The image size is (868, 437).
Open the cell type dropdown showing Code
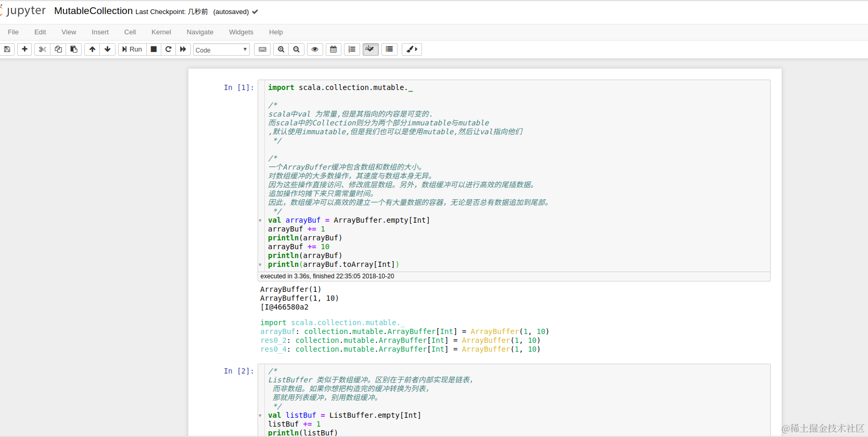pyautogui.click(x=221, y=50)
